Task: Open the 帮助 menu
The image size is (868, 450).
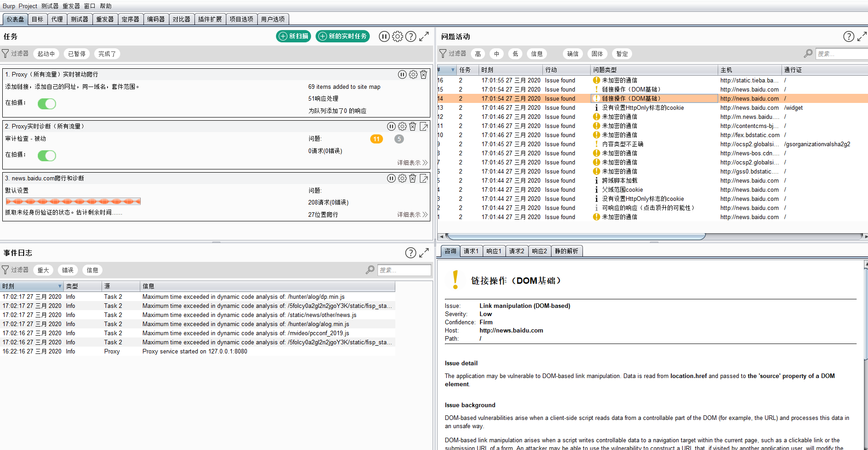Action: [x=106, y=6]
